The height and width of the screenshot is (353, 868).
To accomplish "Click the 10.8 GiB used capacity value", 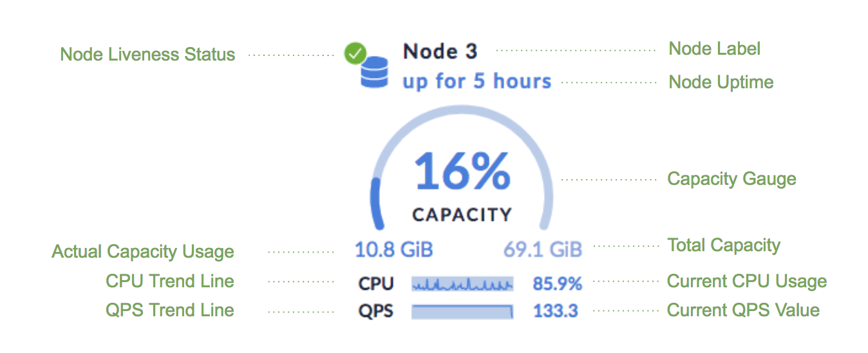I will tap(393, 249).
